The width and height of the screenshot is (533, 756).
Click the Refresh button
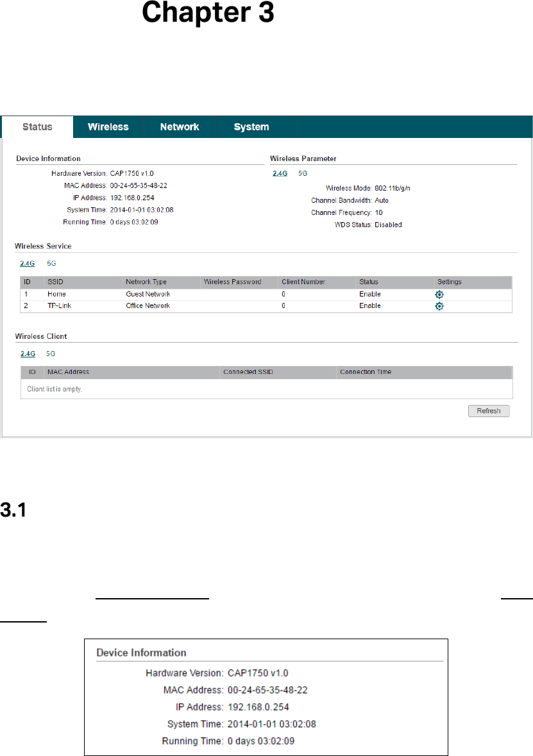point(489,411)
